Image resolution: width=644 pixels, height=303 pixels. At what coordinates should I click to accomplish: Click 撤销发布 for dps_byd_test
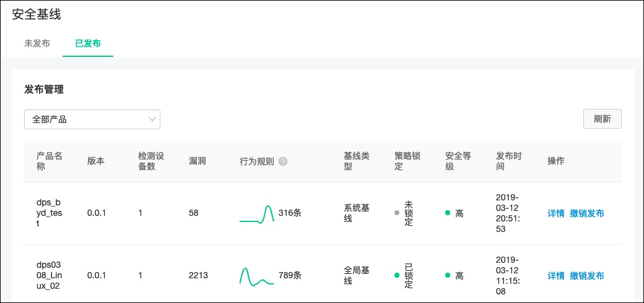coord(587,213)
